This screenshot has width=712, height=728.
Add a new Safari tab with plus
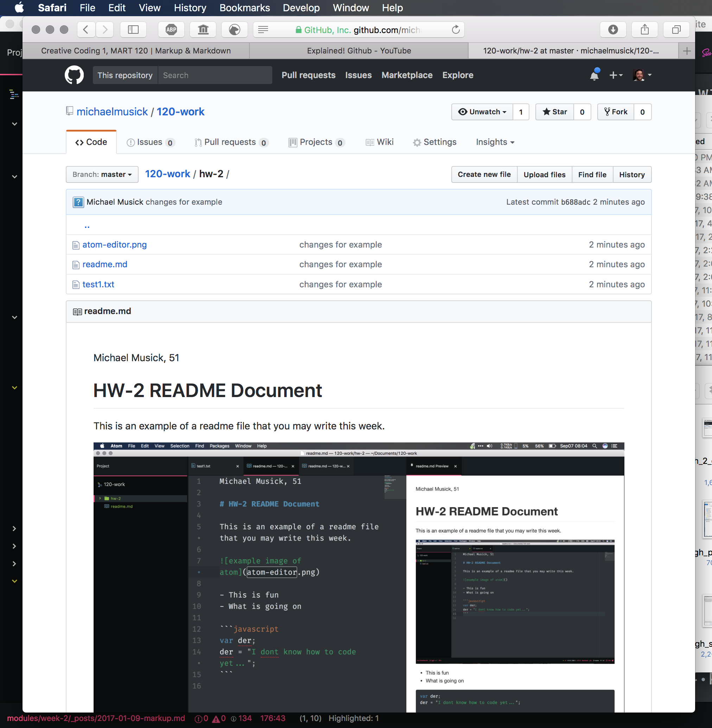687,51
